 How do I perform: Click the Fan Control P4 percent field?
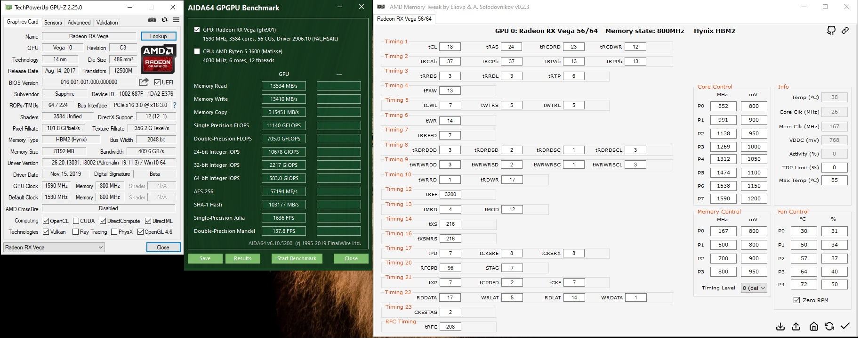834,284
